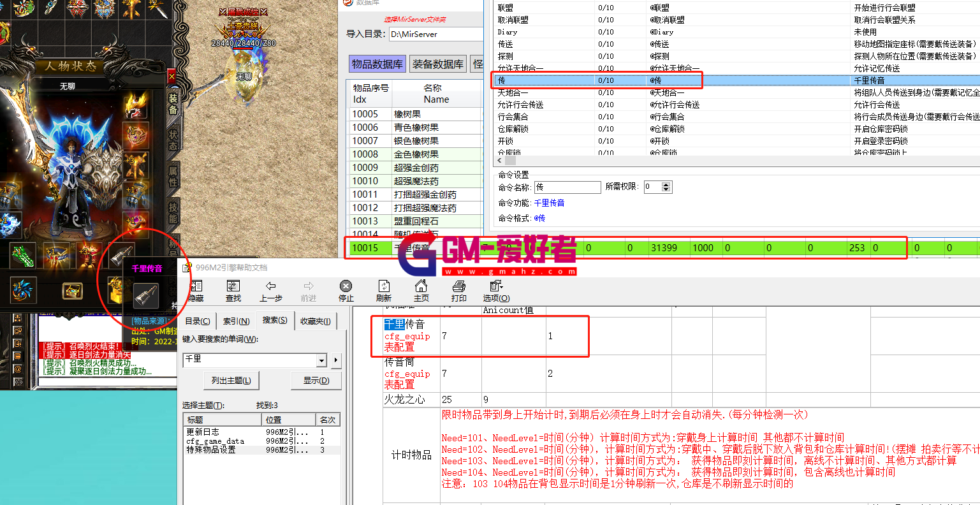This screenshot has height=505, width=980.
Task: Select the horn item in the equipment row
Action: point(120,255)
